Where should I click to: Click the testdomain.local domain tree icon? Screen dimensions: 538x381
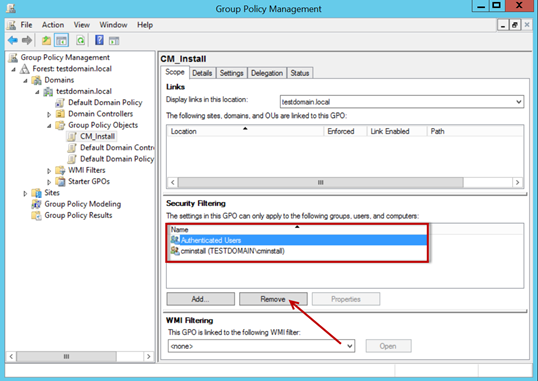click(48, 91)
